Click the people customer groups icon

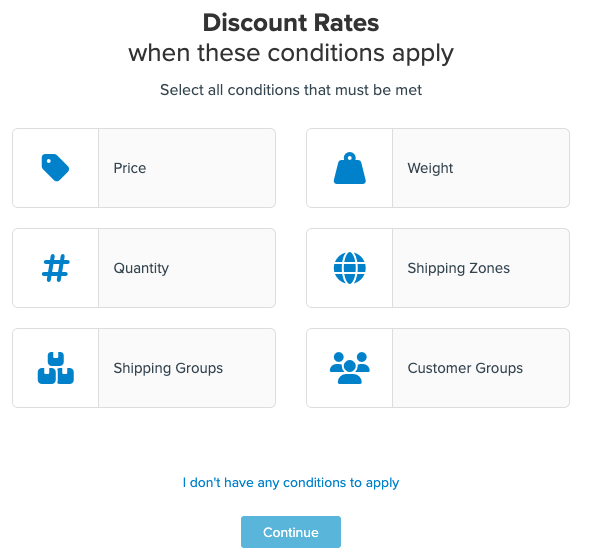[x=349, y=367]
